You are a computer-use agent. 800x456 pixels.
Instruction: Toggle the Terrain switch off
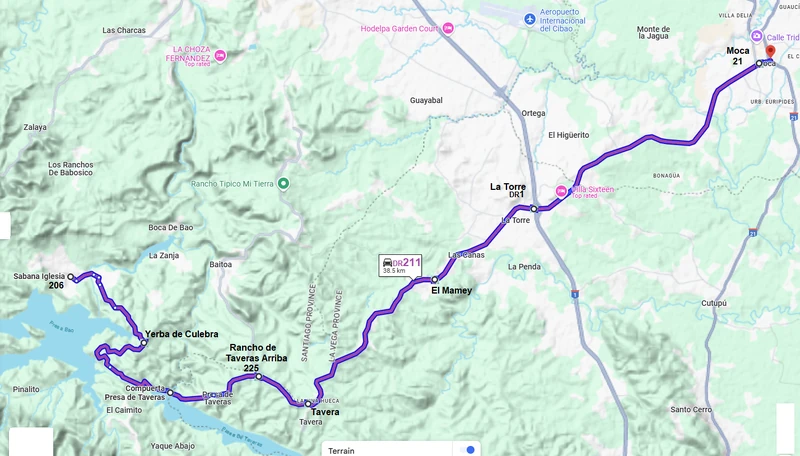[467, 449]
